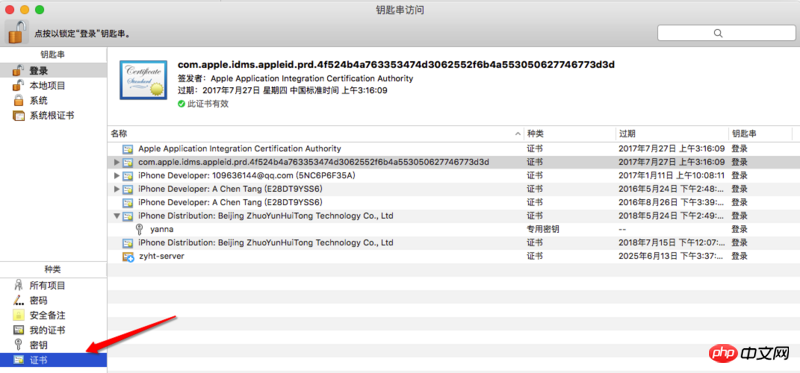This screenshot has height=373, width=800.
Task: Show the 我的证书 category
Action: [54, 330]
